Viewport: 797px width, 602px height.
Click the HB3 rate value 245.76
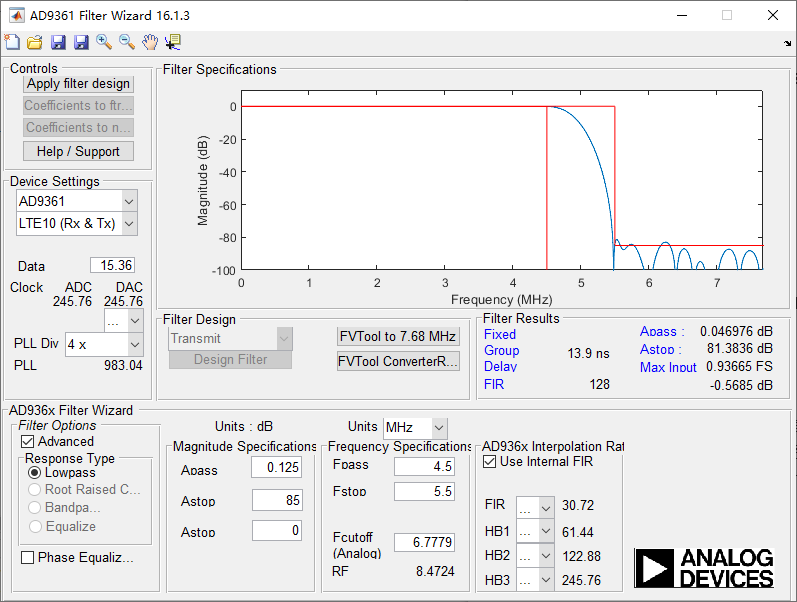point(581,580)
